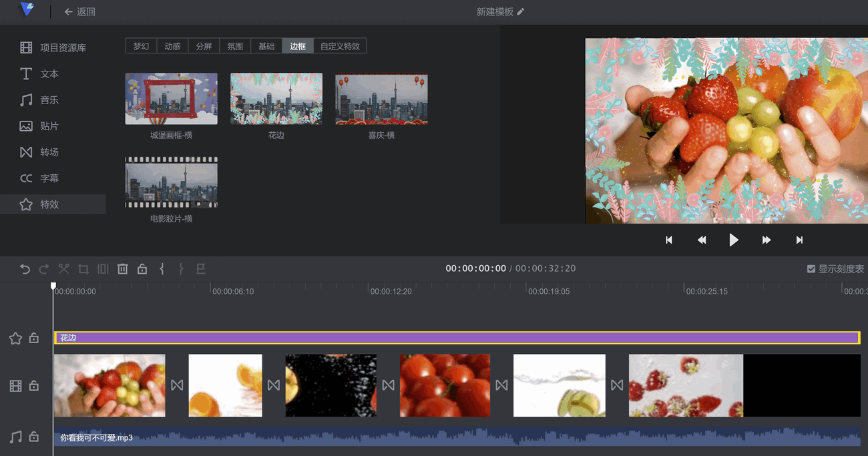Switch to the 梦幻 effects tab
Screen dimensions: 868x456
coord(141,46)
